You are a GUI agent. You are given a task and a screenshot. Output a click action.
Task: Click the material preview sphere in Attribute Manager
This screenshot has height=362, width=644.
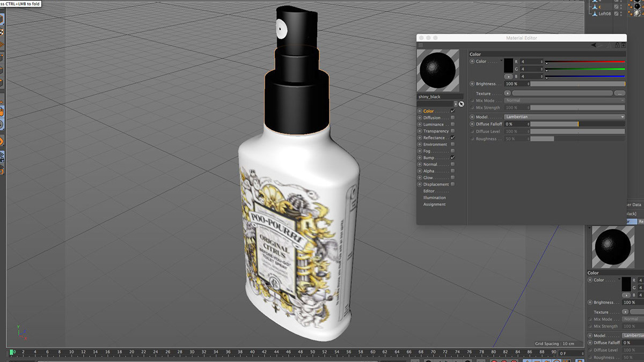(612, 246)
